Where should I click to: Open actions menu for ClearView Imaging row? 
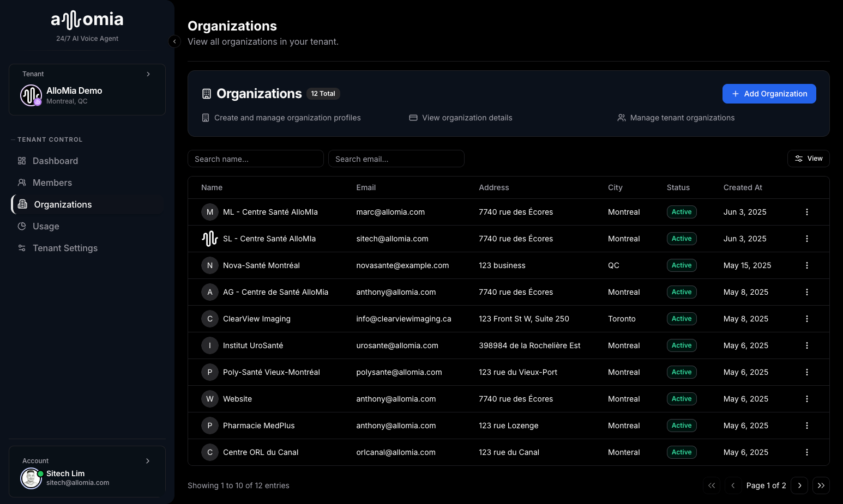click(x=807, y=319)
